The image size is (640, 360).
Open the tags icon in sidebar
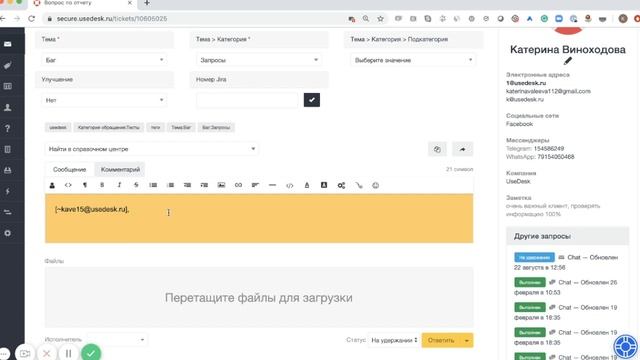(8, 65)
